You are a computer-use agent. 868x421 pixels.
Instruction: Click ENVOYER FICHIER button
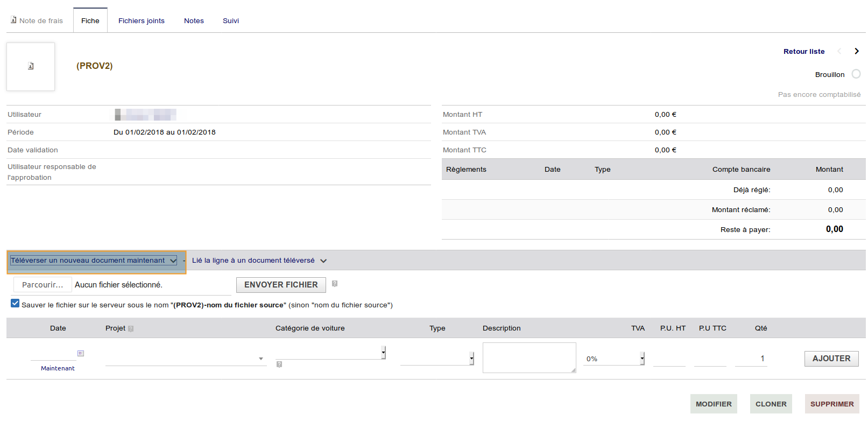tap(281, 285)
